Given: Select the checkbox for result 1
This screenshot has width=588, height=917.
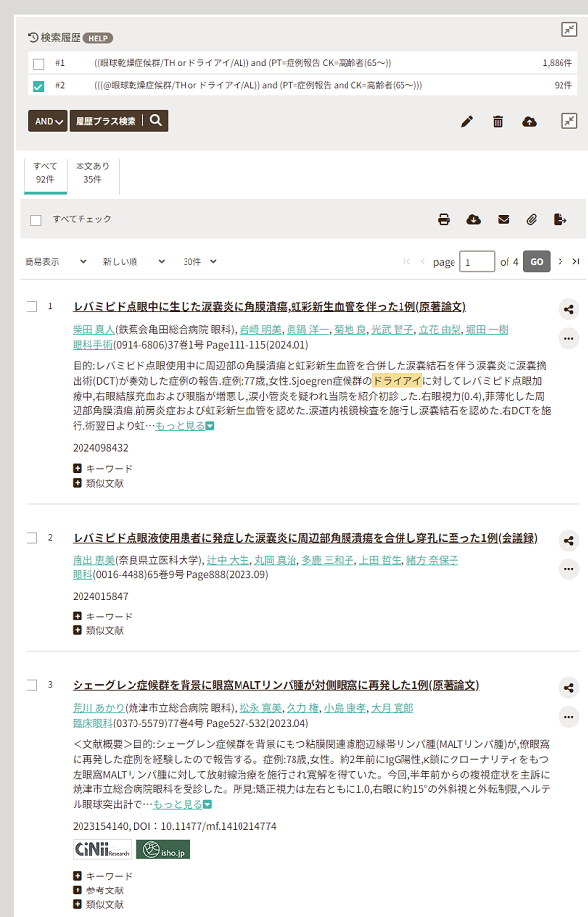Looking at the screenshot, I should [32, 307].
